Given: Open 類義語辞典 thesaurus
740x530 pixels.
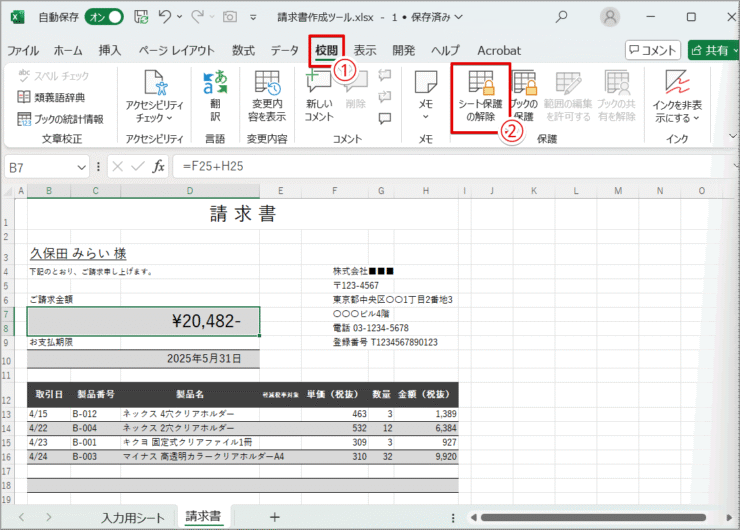Looking at the screenshot, I should [51, 97].
